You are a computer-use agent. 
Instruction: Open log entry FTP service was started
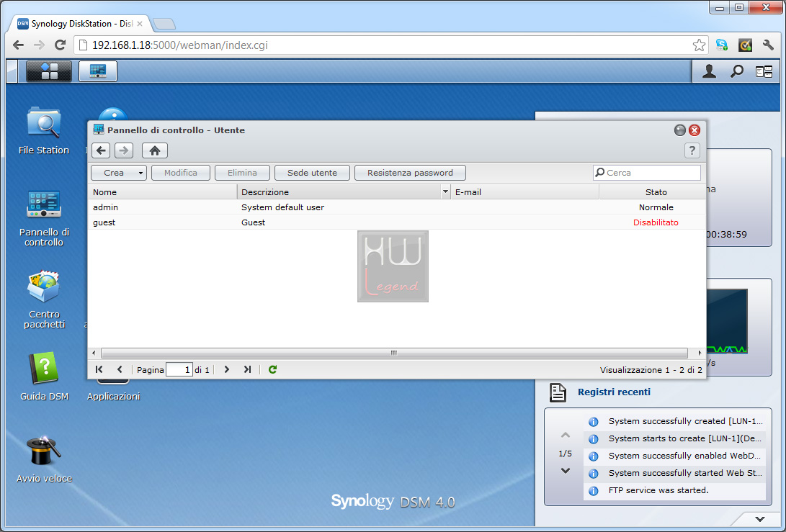click(675, 490)
